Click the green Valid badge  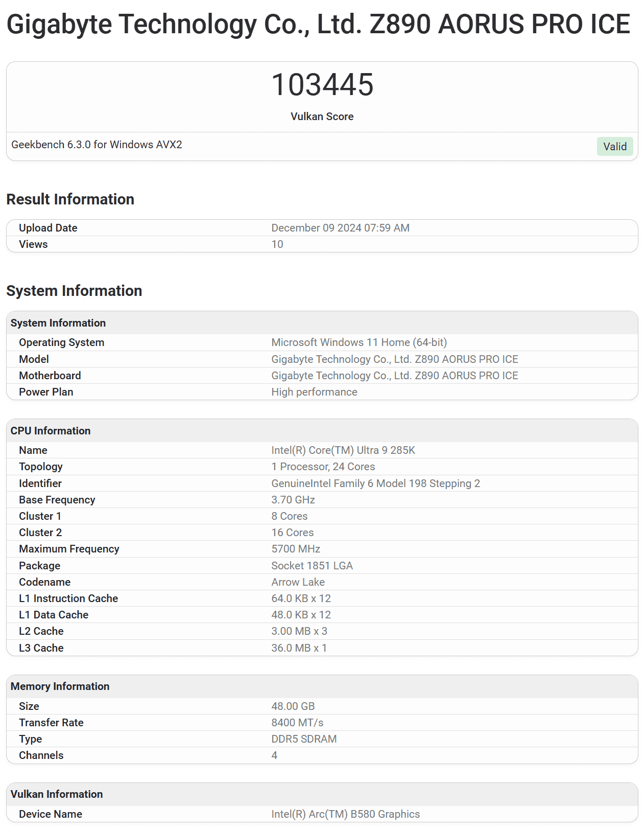(x=614, y=147)
